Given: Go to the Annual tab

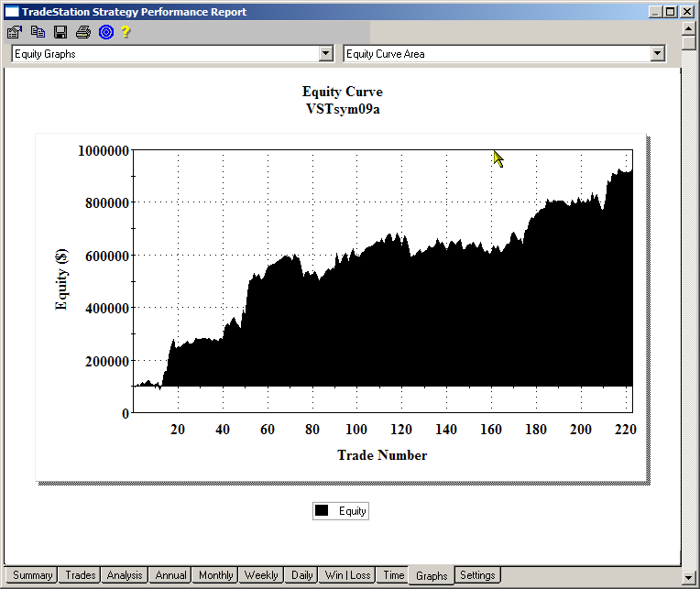Looking at the screenshot, I should tap(170, 575).
